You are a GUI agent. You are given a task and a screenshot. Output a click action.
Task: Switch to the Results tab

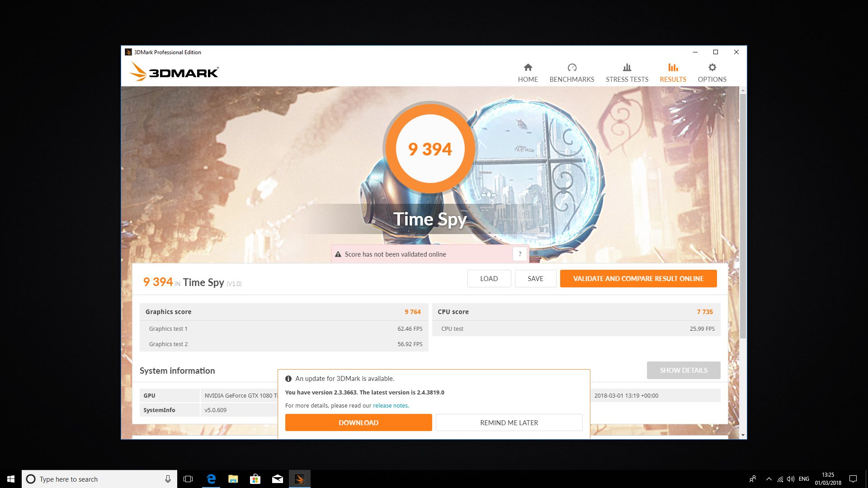[673, 72]
